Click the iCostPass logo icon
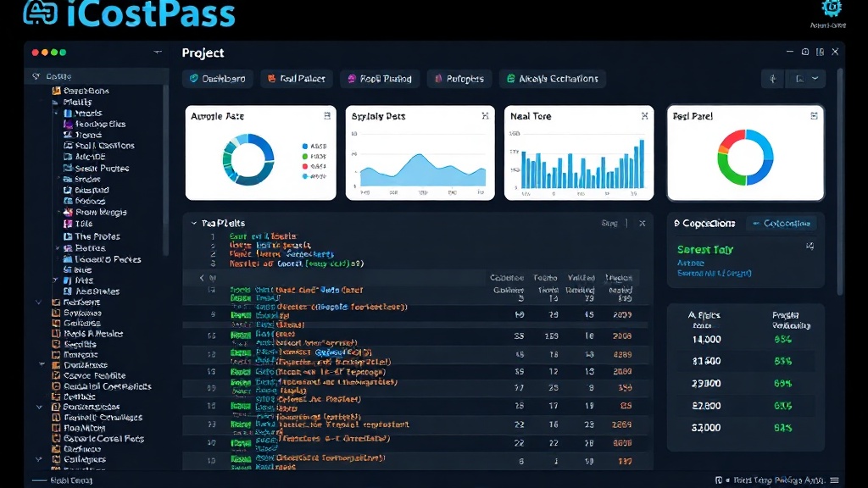Viewport: 868px width, 488px height. (x=40, y=13)
